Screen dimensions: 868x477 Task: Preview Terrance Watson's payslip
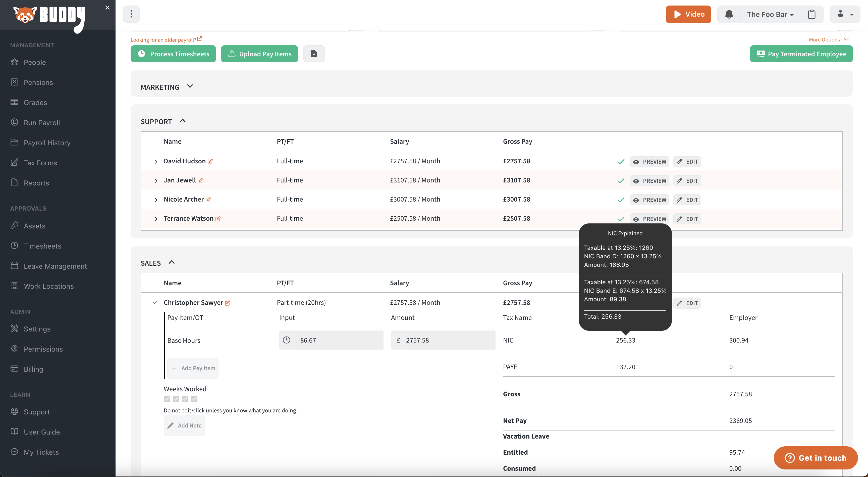click(650, 219)
